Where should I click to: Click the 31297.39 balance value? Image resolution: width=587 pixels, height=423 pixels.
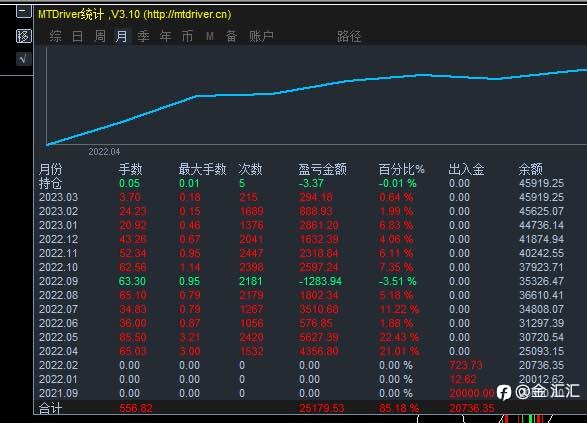click(541, 323)
